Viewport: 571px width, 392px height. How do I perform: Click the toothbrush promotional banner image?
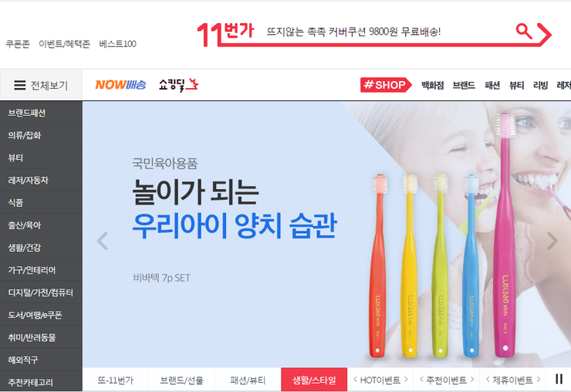(x=326, y=235)
